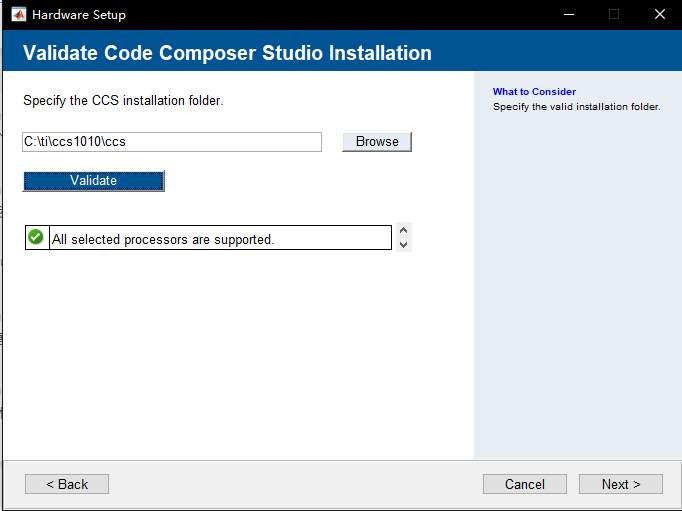
Task: Proceed using the Next button
Action: pos(621,484)
